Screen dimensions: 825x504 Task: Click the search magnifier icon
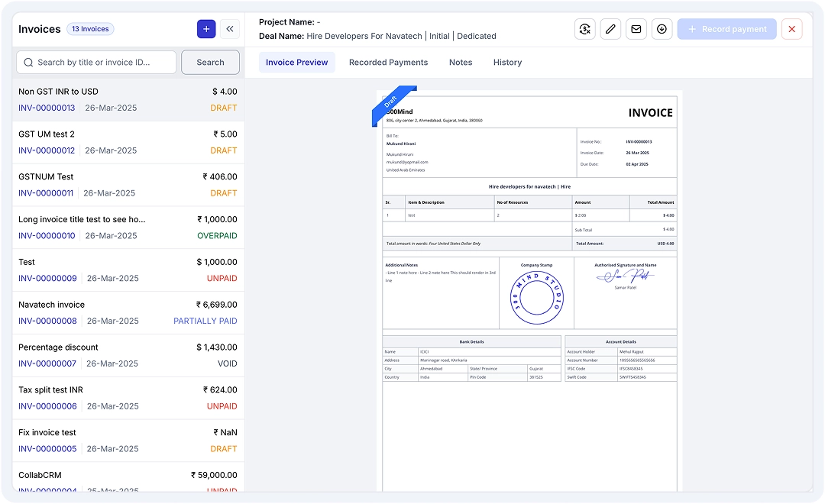point(29,63)
